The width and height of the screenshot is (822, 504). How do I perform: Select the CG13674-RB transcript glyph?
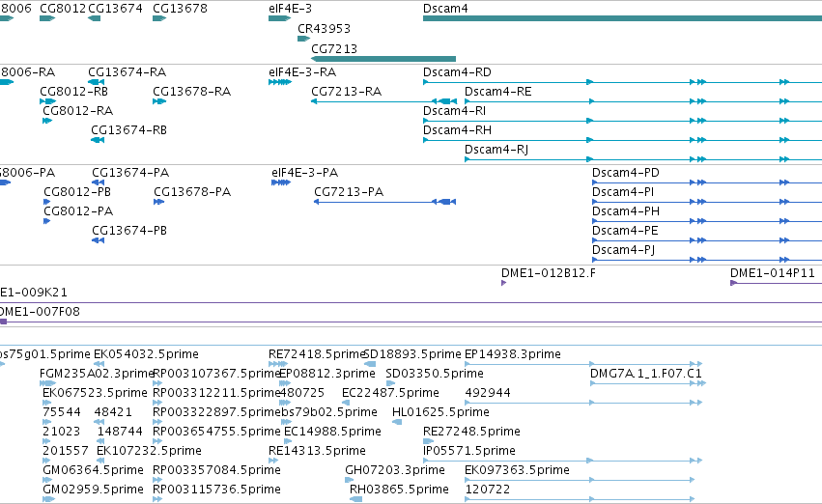98,140
